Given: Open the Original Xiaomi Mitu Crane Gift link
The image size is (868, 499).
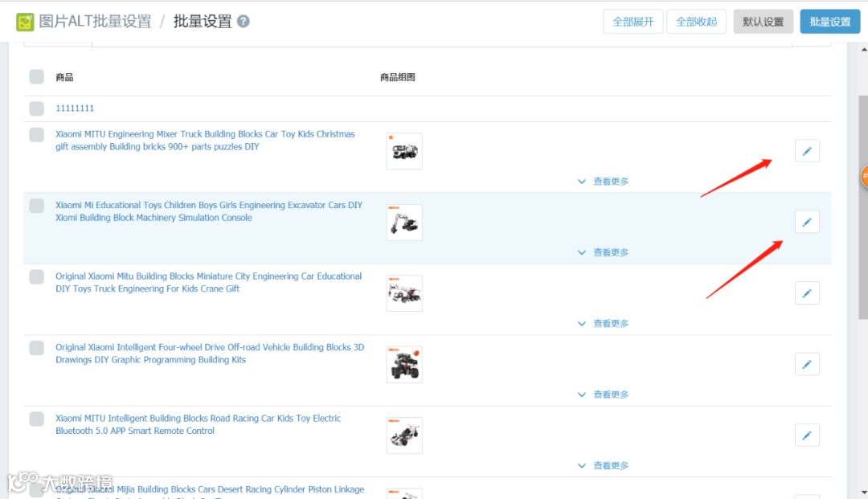Looking at the screenshot, I should tap(208, 283).
